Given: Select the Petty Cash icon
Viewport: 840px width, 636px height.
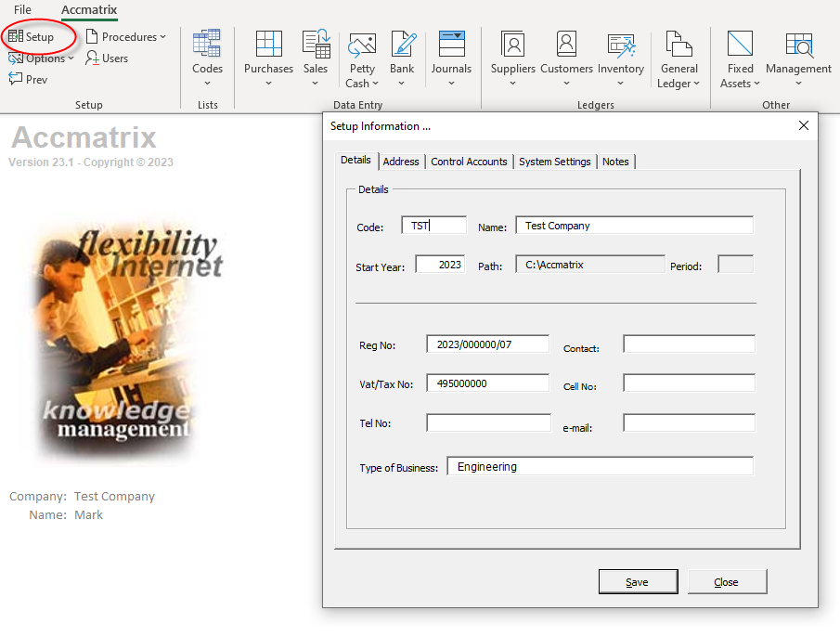Looking at the screenshot, I should (362, 45).
